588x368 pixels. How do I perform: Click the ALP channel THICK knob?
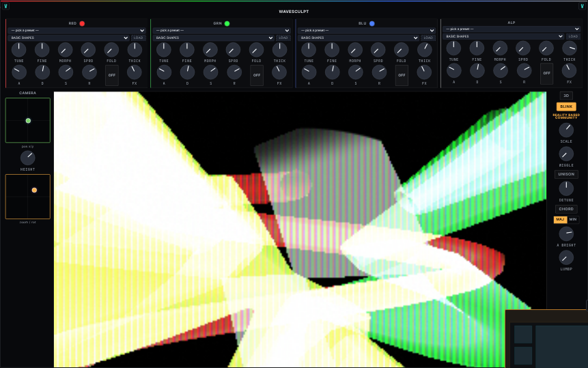[x=570, y=48]
